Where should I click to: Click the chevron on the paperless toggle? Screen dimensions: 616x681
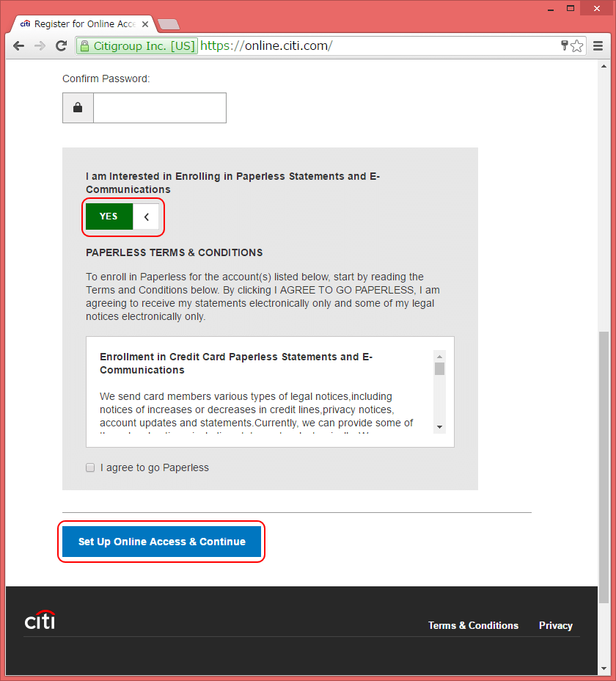pos(146,216)
